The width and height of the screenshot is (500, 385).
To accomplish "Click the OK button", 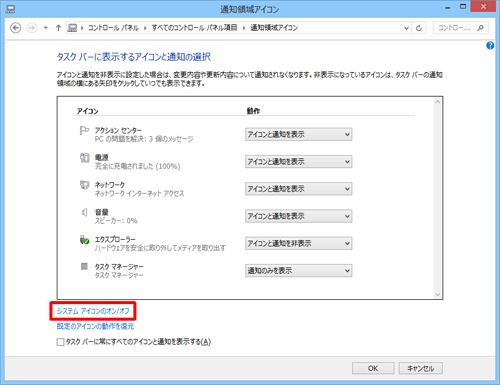I will (x=373, y=368).
